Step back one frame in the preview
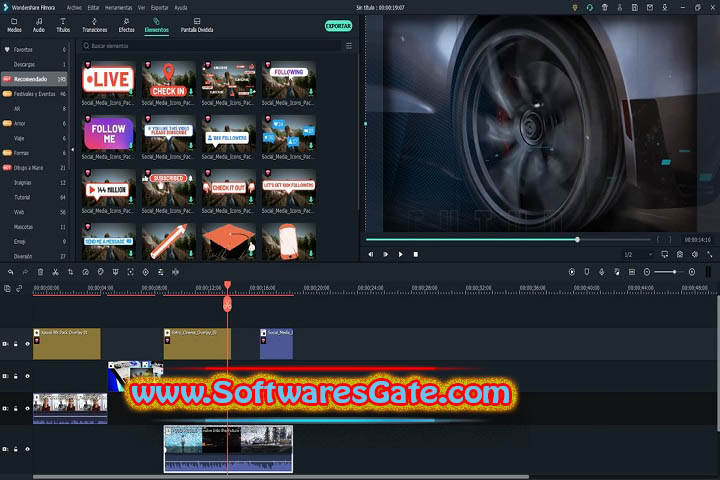The width and height of the screenshot is (720, 480). (371, 254)
